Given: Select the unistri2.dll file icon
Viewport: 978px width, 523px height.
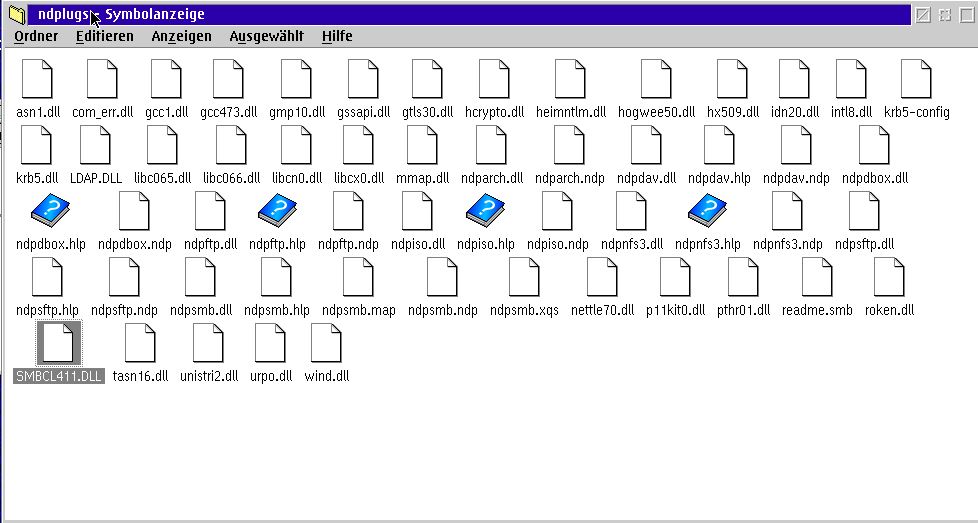Looking at the screenshot, I should point(208,343).
